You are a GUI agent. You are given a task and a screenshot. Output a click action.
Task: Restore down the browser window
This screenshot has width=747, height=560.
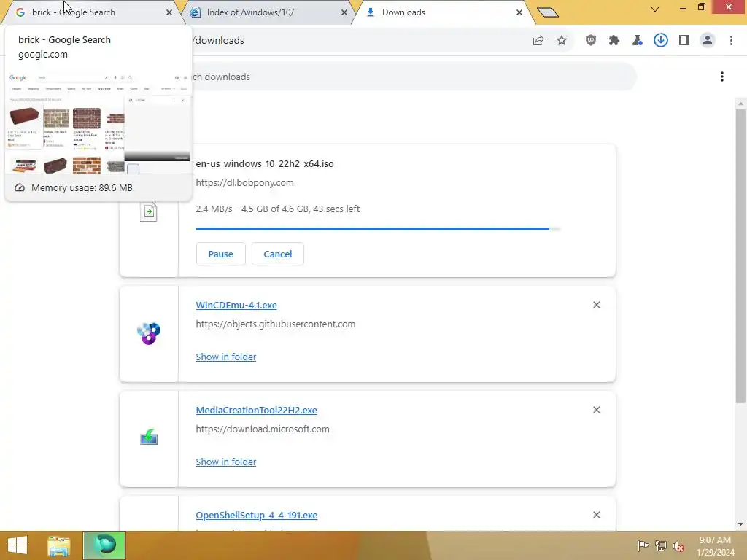(x=701, y=7)
